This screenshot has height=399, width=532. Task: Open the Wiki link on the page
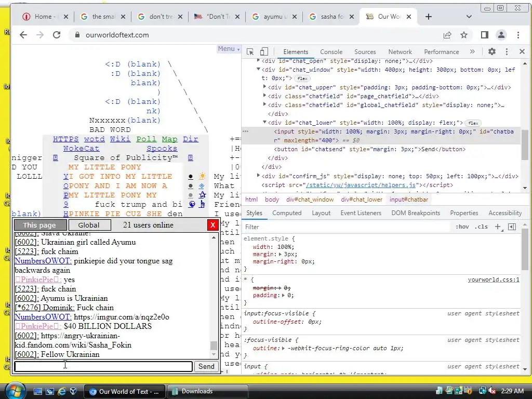(x=121, y=139)
